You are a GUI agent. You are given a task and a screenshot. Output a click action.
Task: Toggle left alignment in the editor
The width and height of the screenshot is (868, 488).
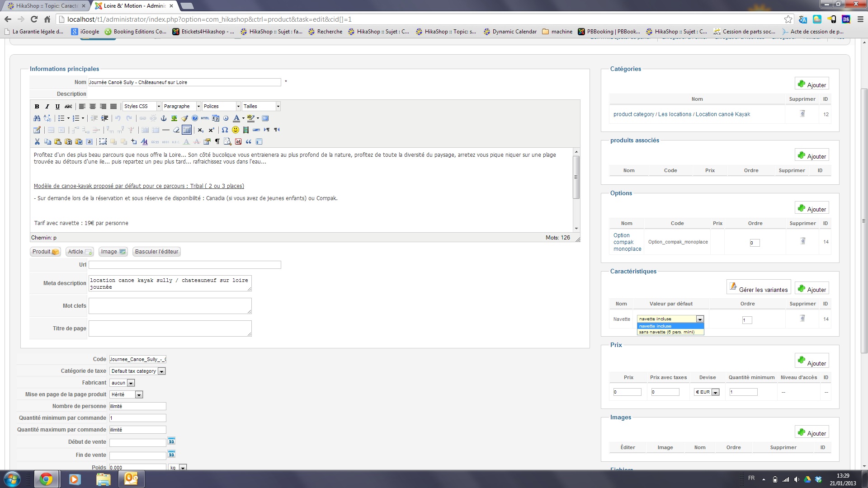coord(82,107)
